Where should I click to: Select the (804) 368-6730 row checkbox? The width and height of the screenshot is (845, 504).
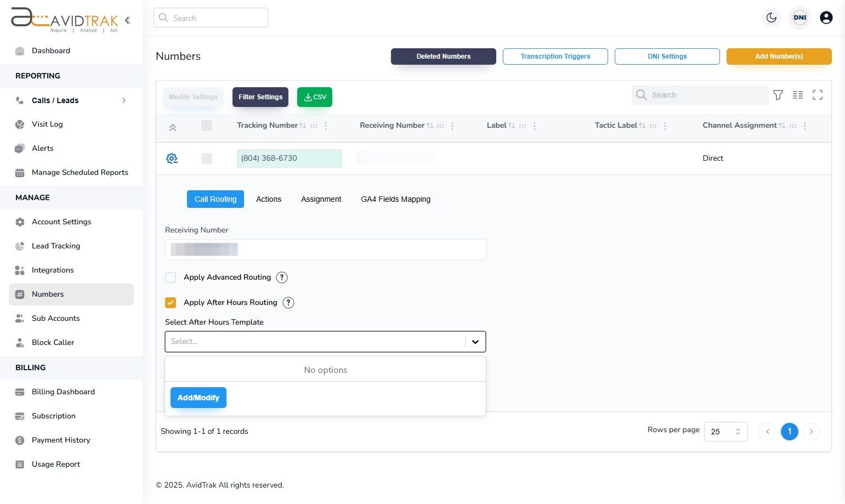(207, 158)
